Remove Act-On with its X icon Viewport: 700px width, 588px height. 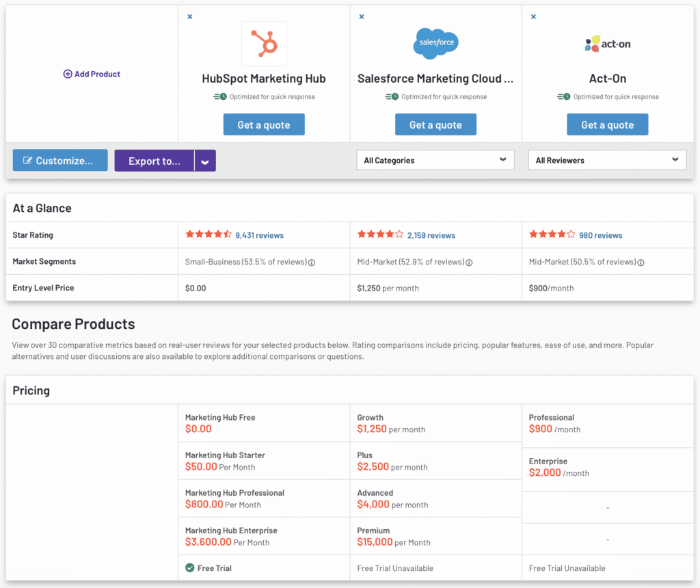point(533,16)
